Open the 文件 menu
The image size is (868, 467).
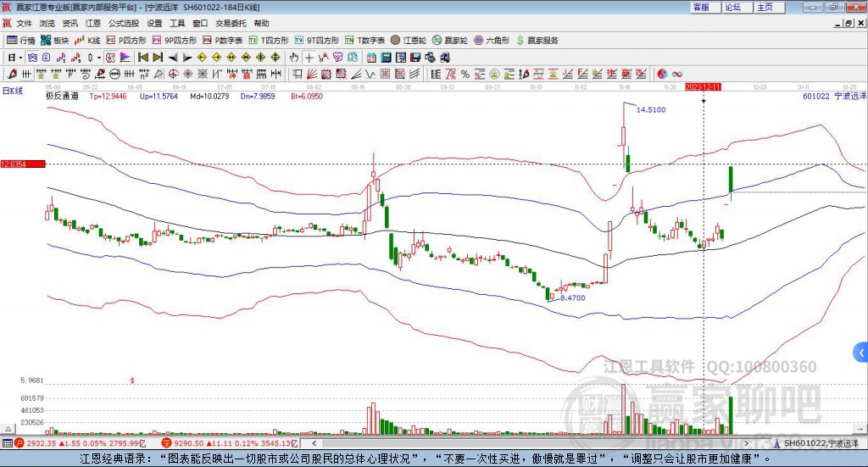click(x=24, y=23)
